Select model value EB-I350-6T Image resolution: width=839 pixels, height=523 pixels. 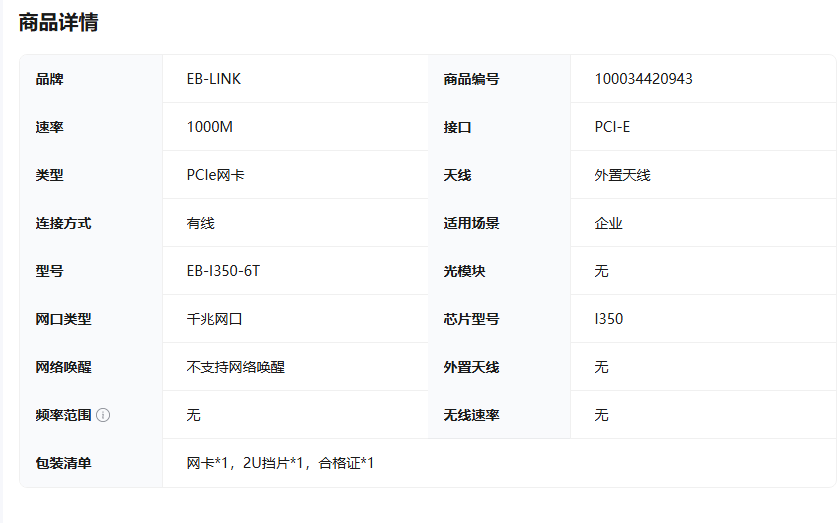point(223,271)
